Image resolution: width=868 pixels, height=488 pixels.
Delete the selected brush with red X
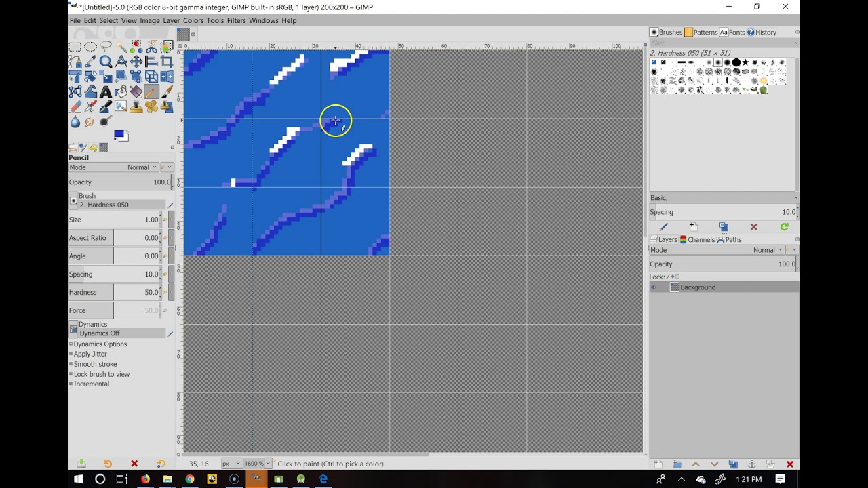pyautogui.click(x=753, y=227)
